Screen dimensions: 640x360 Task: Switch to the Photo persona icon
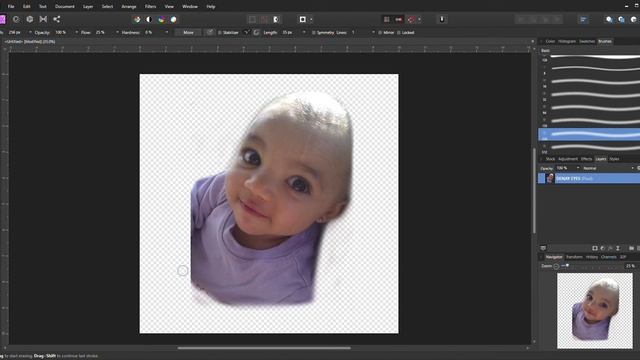pos(2,19)
